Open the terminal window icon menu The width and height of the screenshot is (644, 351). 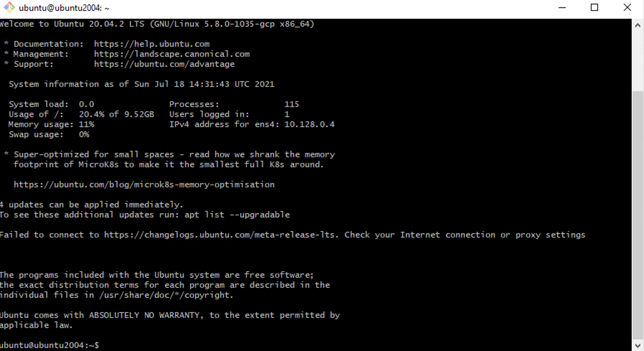pyautogui.click(x=9, y=8)
